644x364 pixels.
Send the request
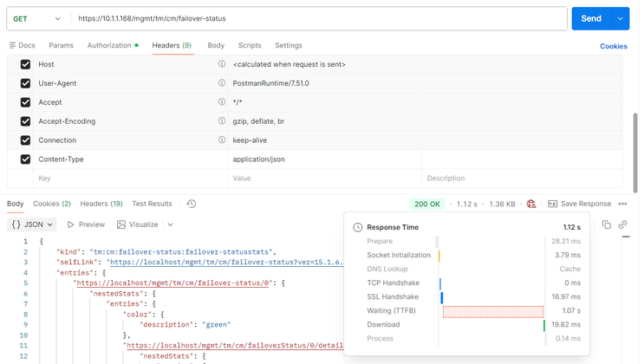coord(591,18)
